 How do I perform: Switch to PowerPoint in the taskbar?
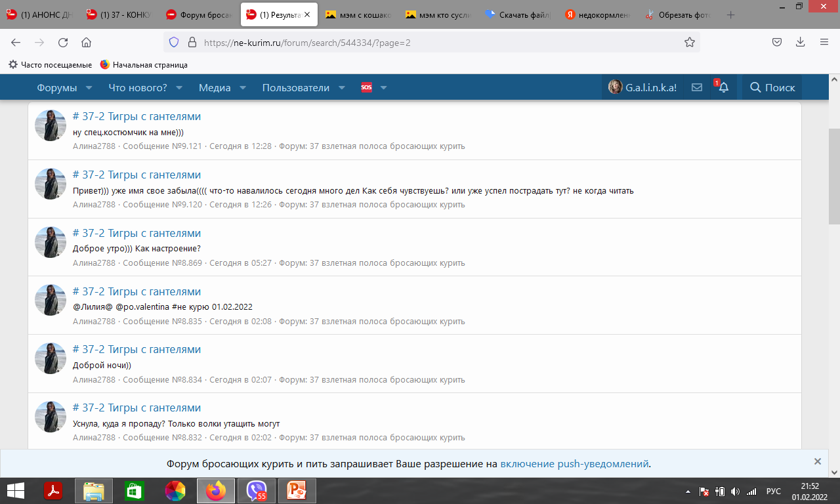point(297,491)
